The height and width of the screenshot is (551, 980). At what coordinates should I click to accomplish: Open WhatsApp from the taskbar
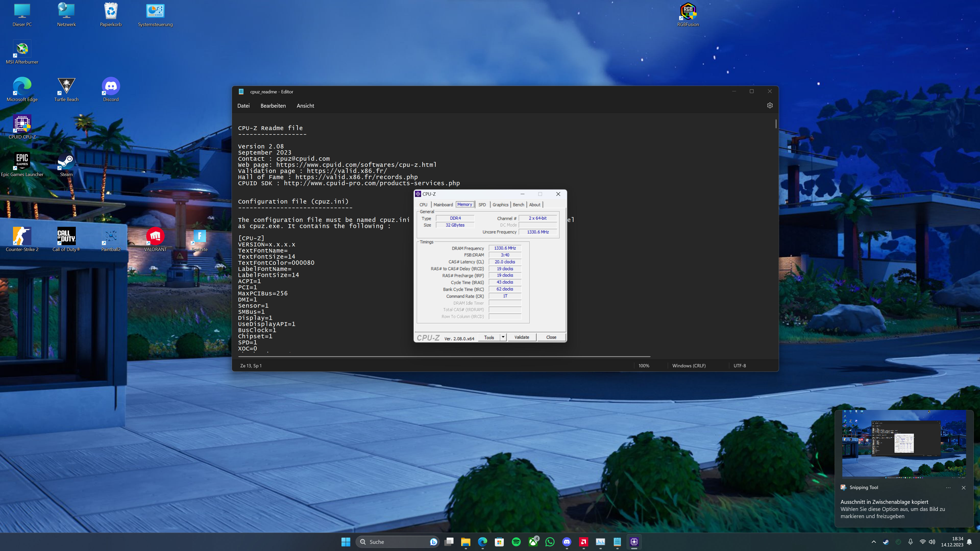550,542
